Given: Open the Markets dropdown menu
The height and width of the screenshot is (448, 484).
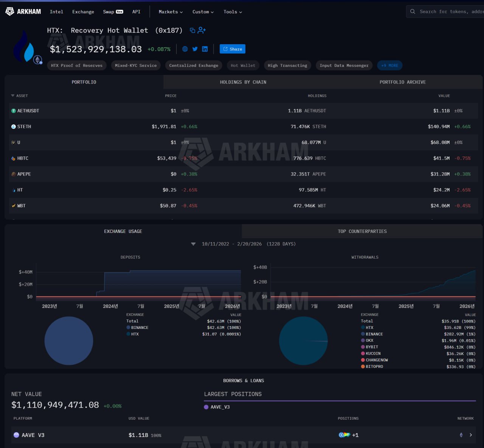Looking at the screenshot, I should click(171, 12).
